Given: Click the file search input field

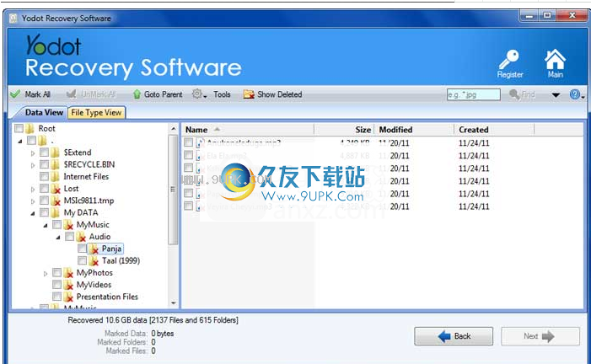Looking at the screenshot, I should point(474,94).
